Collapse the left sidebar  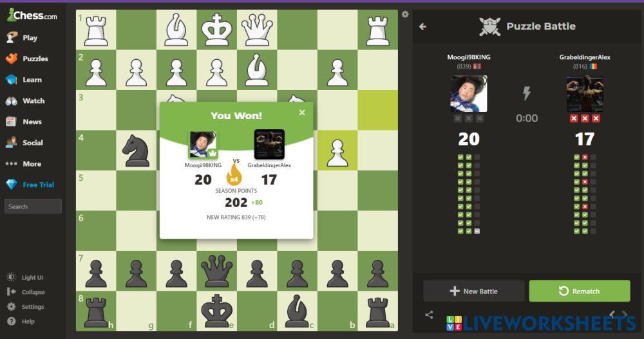(x=26, y=292)
